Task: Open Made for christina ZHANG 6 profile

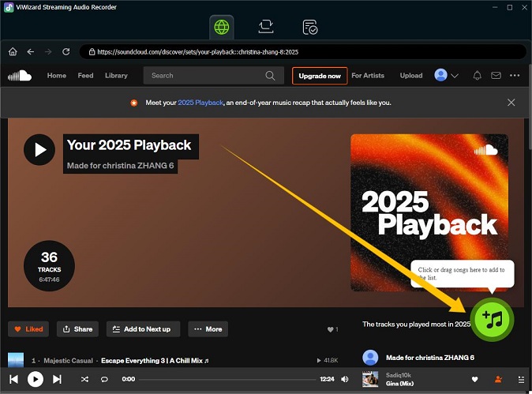Action: (x=430, y=358)
